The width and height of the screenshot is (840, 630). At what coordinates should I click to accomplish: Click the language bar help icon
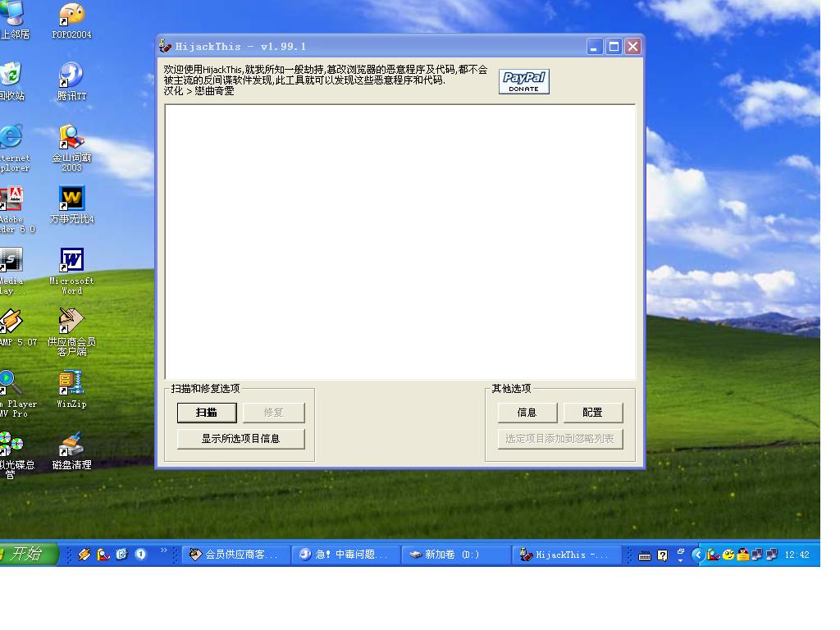click(663, 555)
